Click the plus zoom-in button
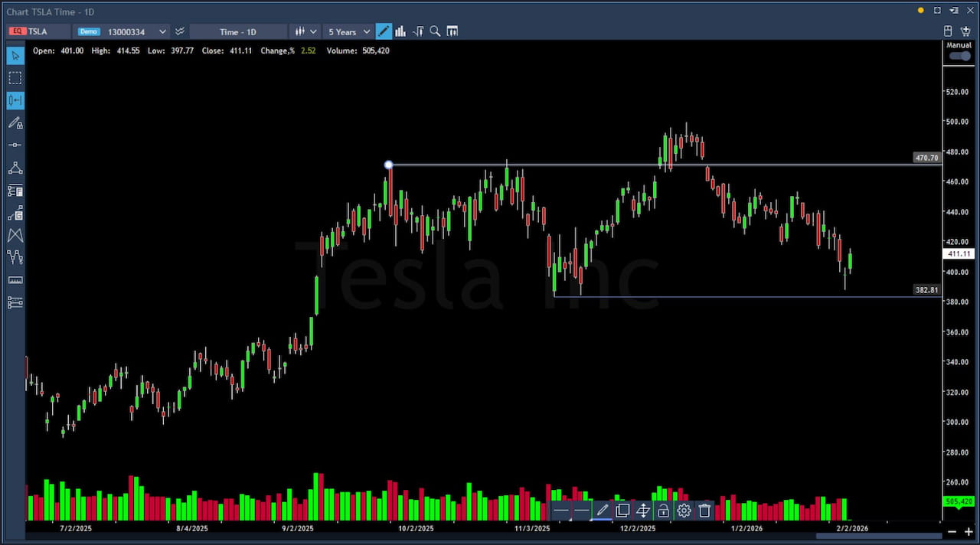 (x=969, y=532)
